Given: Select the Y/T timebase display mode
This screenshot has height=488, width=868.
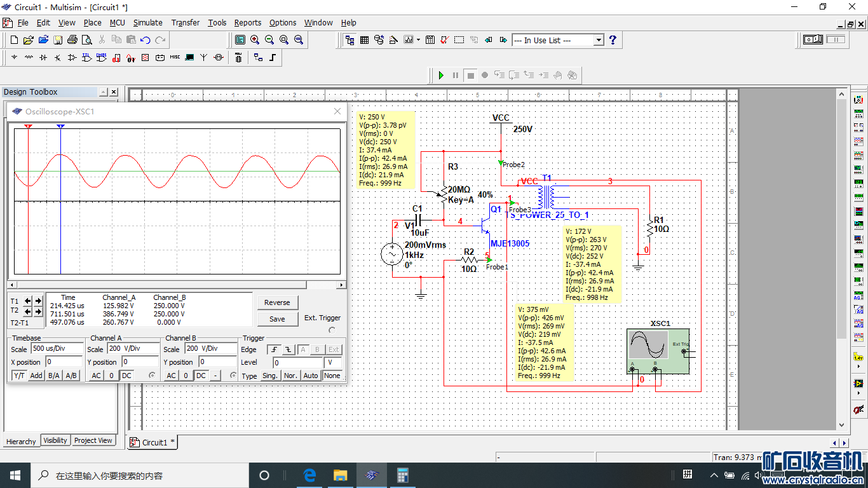Looking at the screenshot, I should tap(20, 376).
